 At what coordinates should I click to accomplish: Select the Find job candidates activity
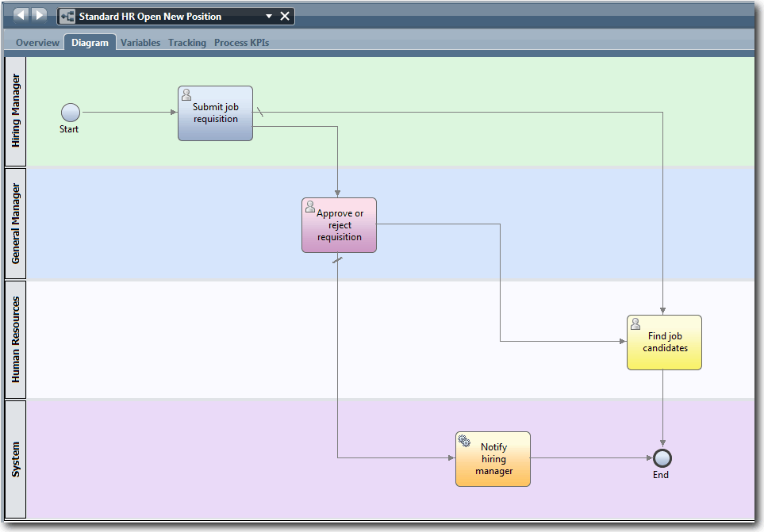point(664,343)
